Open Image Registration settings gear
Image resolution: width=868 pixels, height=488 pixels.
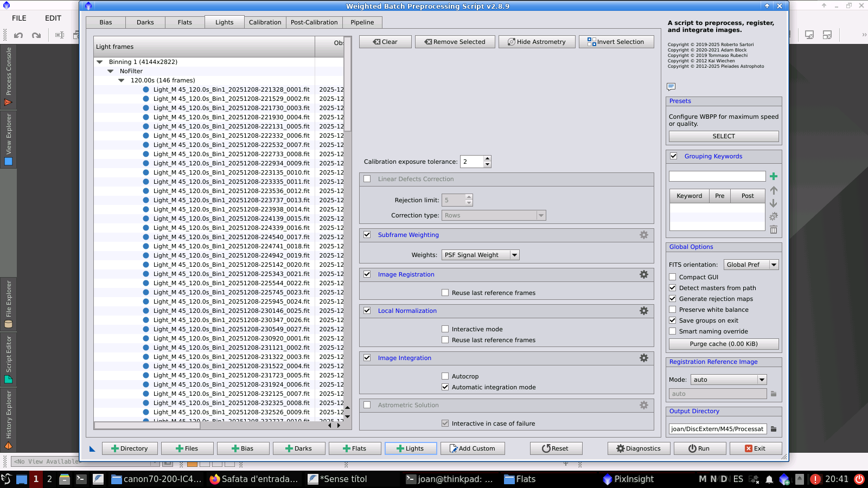[643, 274]
